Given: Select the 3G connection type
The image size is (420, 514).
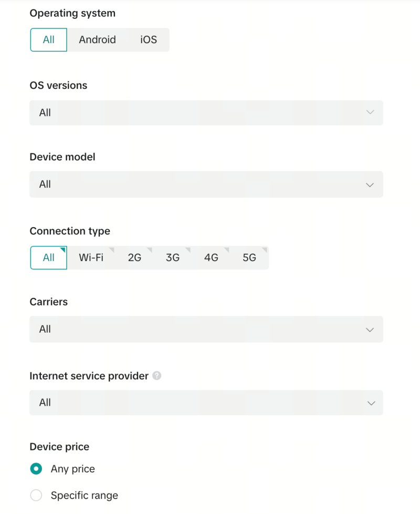Looking at the screenshot, I should pos(173,258).
